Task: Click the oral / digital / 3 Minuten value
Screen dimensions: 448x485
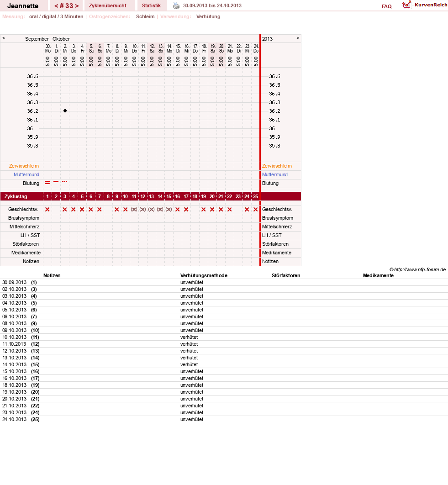Action: coord(56,17)
